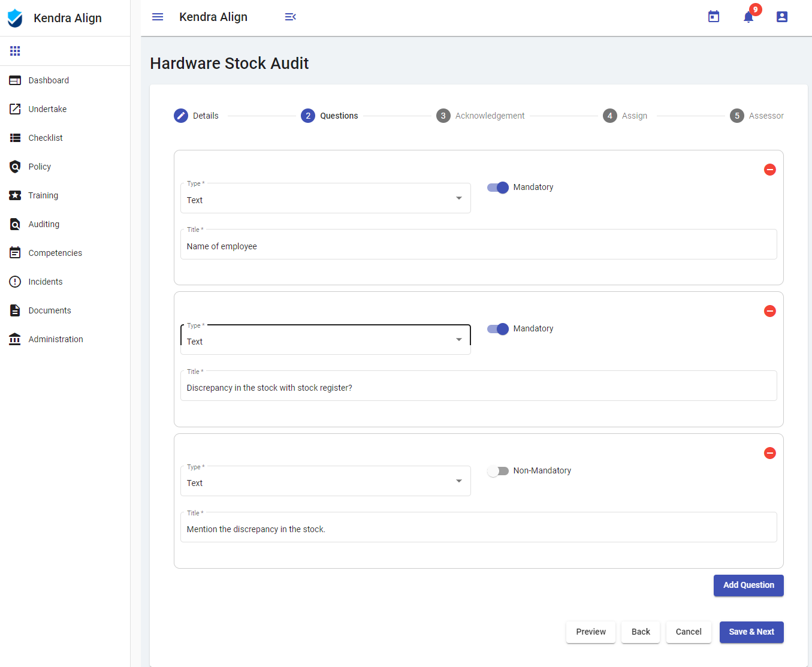Expand Type dropdown of second question
Screen dimensions: 812x667
[x=325, y=341]
